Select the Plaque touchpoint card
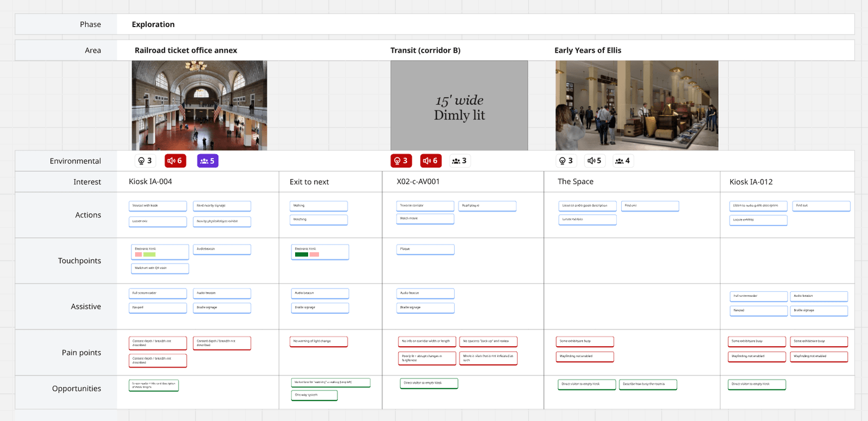868x421 pixels. click(x=425, y=250)
